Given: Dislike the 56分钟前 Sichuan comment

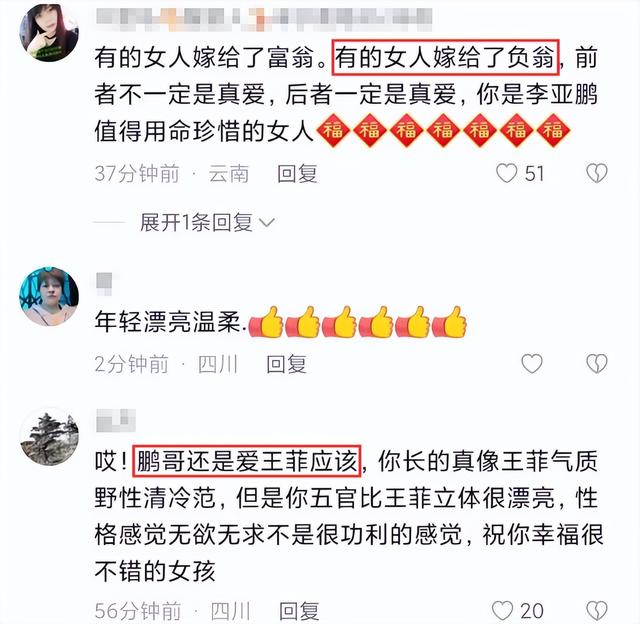Looking at the screenshot, I should tap(597, 611).
